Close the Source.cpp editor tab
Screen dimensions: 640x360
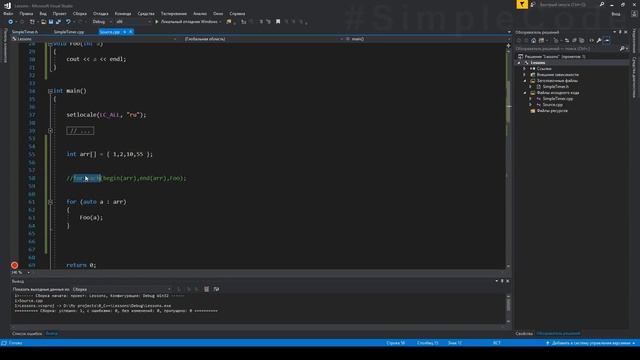pyautogui.click(x=131, y=32)
